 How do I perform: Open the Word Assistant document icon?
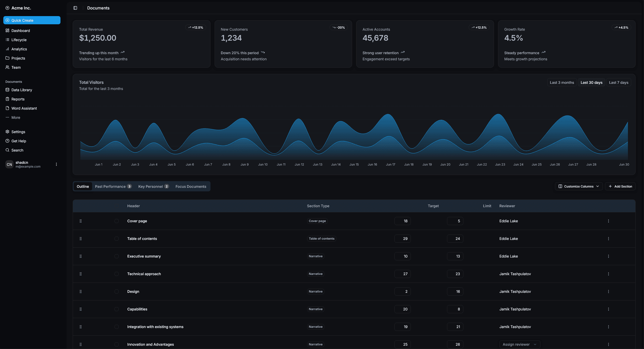point(7,108)
